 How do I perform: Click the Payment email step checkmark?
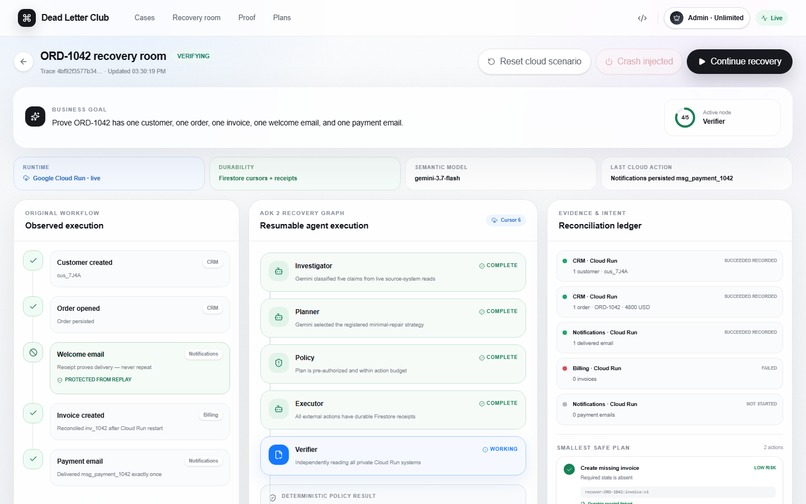coord(33,459)
